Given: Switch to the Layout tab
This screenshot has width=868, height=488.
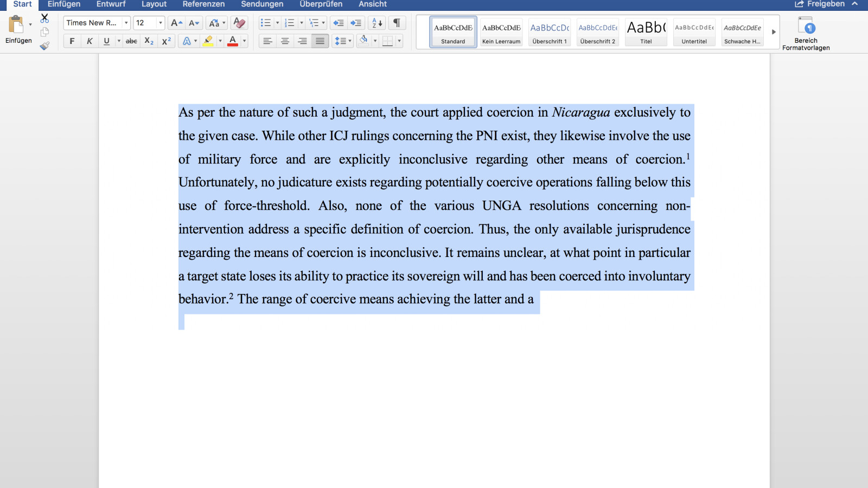Looking at the screenshot, I should click(154, 4).
